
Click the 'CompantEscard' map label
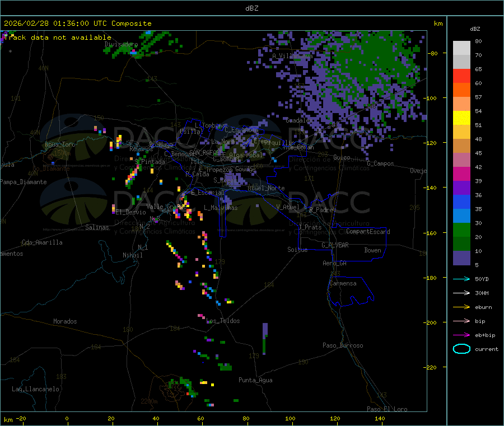(368, 232)
